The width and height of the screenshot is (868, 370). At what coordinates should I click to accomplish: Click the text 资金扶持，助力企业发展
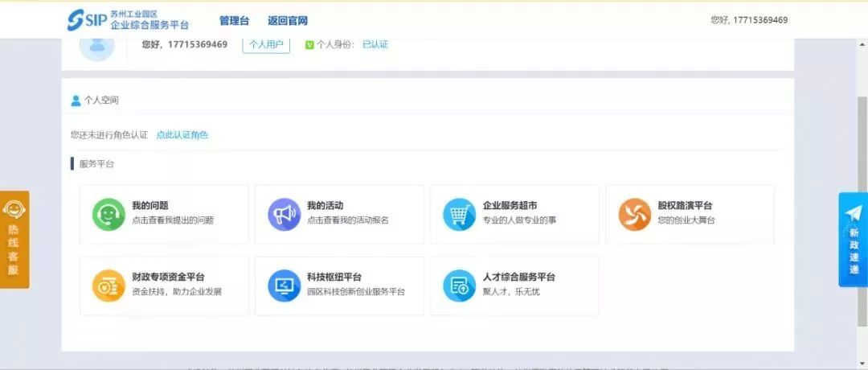177,292
